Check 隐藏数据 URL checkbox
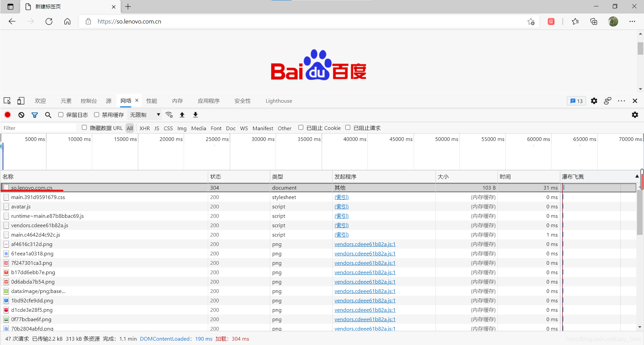The height and width of the screenshot is (345, 644). click(84, 128)
